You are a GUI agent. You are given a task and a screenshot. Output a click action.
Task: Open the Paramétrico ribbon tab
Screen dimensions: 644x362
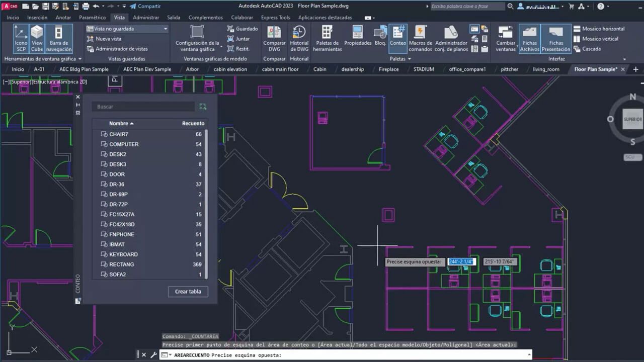(x=93, y=17)
